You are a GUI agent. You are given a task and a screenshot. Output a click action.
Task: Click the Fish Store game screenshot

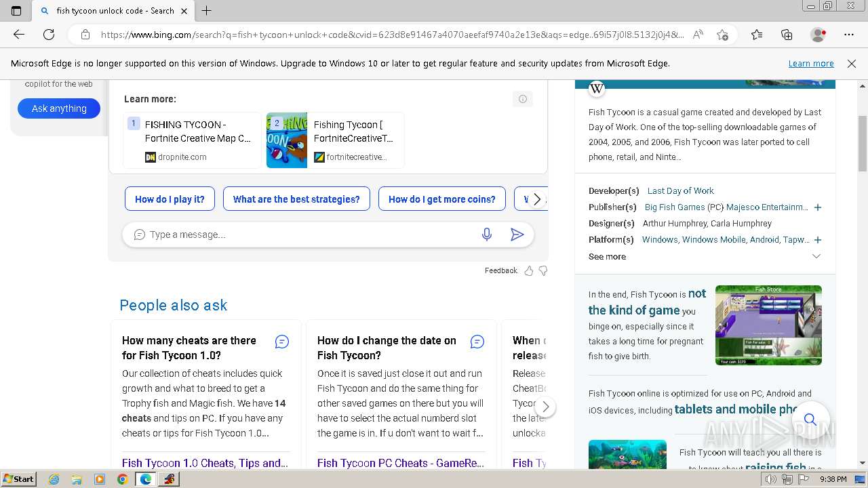point(768,325)
